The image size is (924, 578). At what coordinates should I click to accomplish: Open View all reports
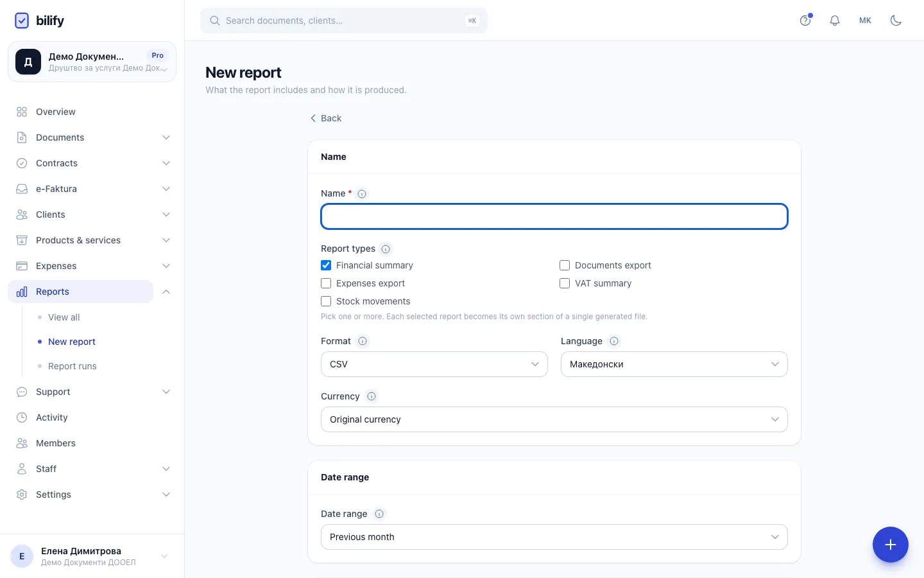click(64, 317)
